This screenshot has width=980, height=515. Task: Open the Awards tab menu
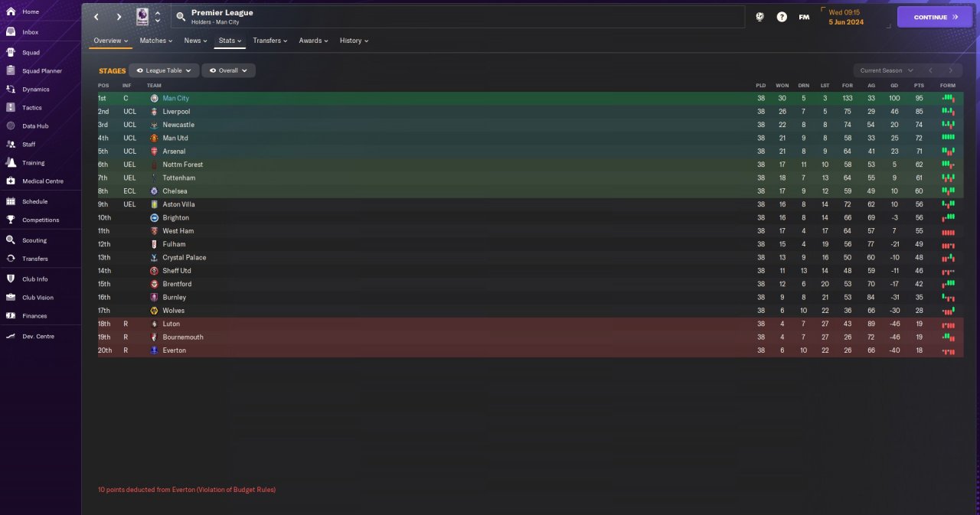313,41
